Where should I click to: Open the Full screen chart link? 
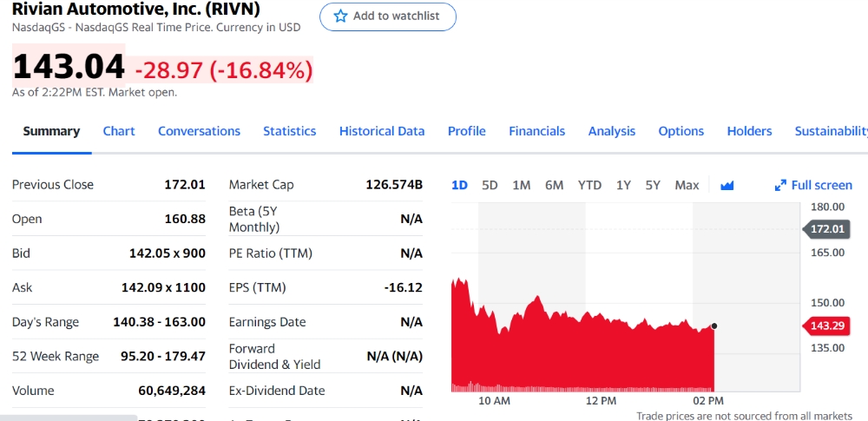814,186
